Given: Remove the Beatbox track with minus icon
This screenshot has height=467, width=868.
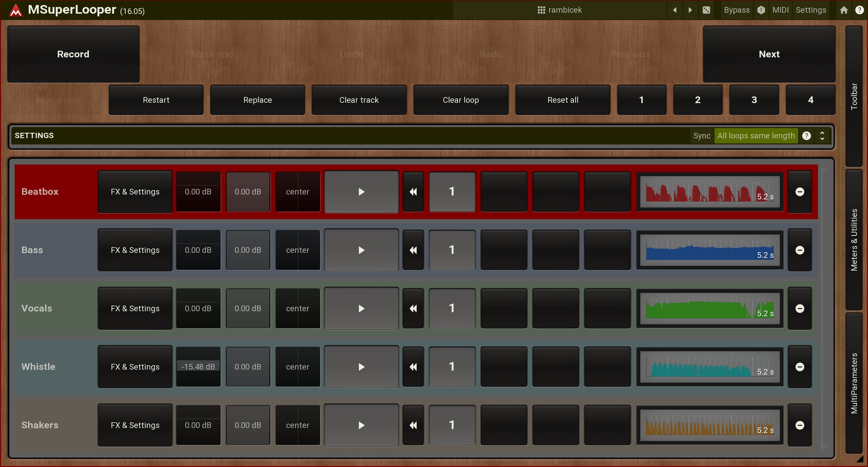Looking at the screenshot, I should tap(800, 191).
